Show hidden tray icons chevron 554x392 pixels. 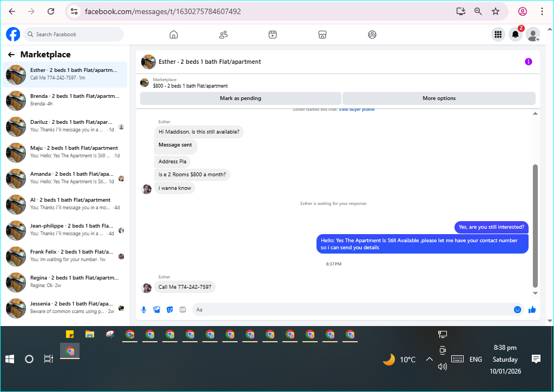tap(429, 359)
